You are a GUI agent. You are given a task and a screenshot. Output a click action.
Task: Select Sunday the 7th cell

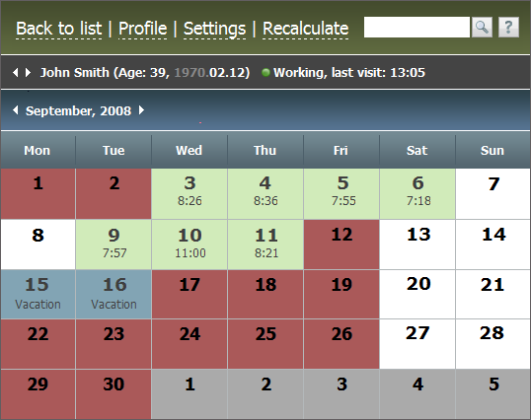coord(493,194)
